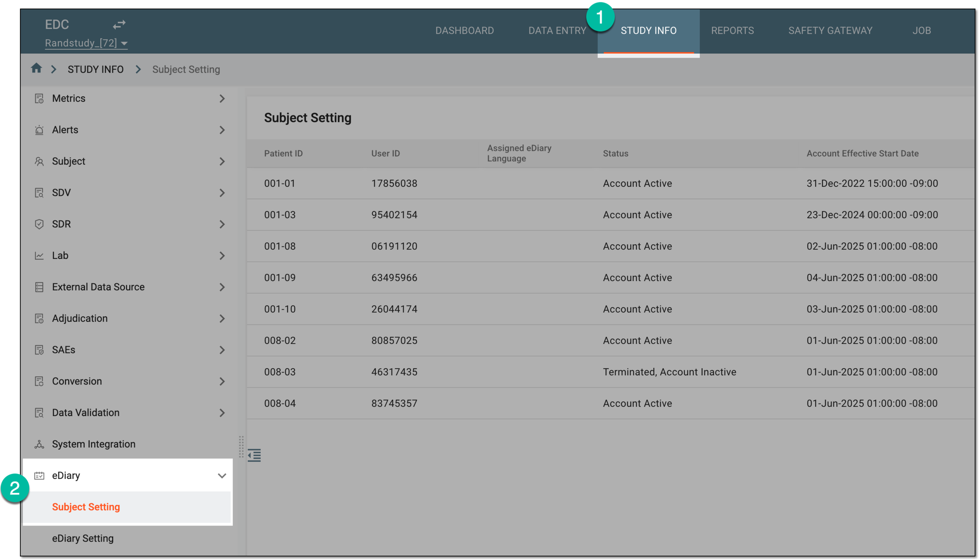Expand the SAEs menu chevron

coord(222,350)
